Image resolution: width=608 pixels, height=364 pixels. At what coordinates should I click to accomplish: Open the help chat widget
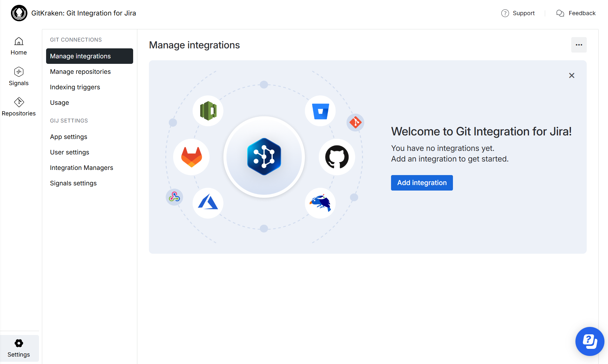[x=590, y=341]
